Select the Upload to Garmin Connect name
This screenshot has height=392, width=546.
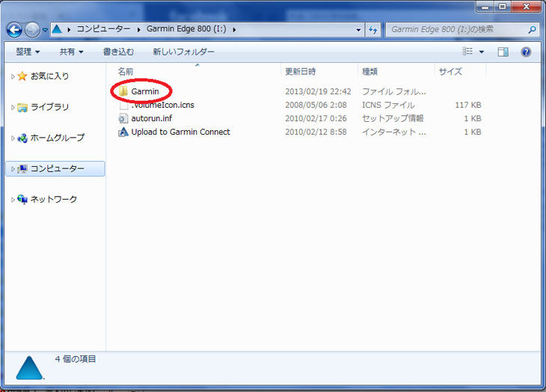coord(181,132)
